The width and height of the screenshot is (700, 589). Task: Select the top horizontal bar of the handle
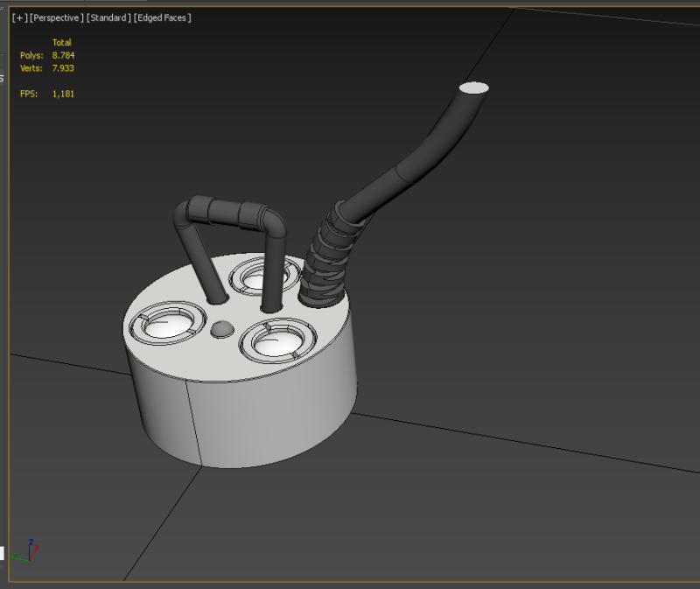pyautogui.click(x=234, y=211)
